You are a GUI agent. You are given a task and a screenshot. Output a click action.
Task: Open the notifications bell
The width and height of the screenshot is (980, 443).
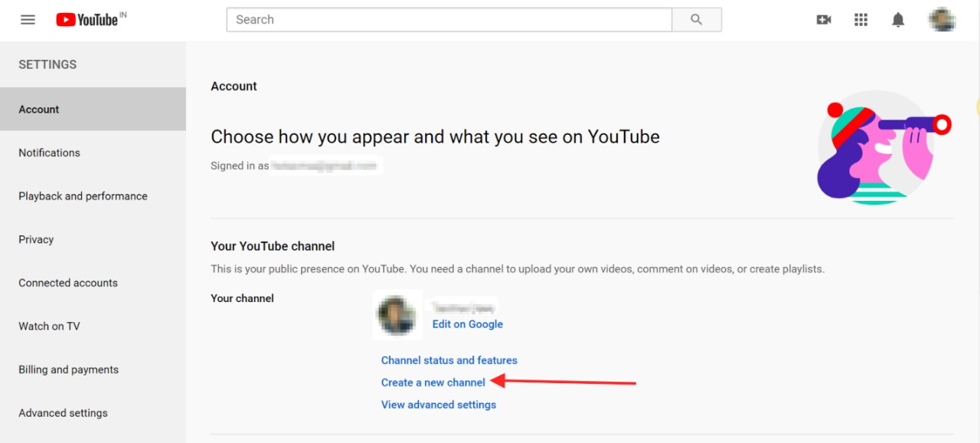[898, 19]
